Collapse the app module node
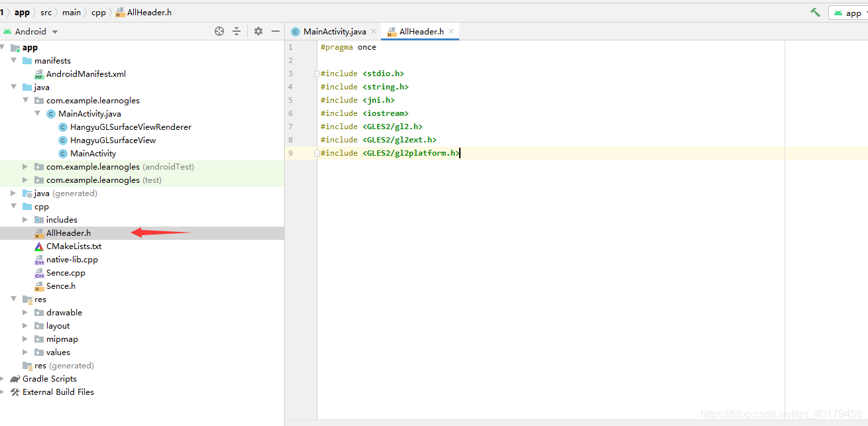 tap(3, 47)
